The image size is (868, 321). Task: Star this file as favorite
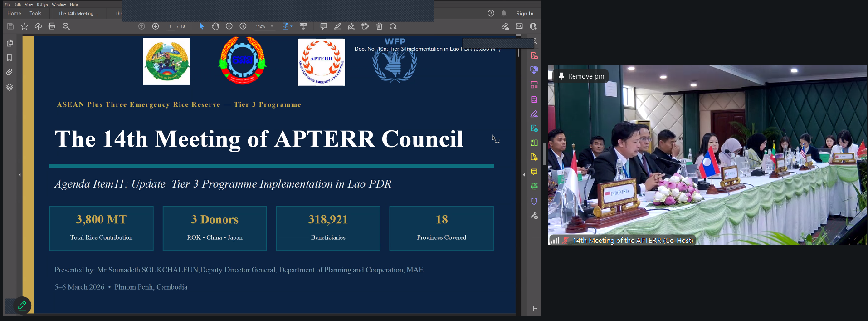pos(24,26)
